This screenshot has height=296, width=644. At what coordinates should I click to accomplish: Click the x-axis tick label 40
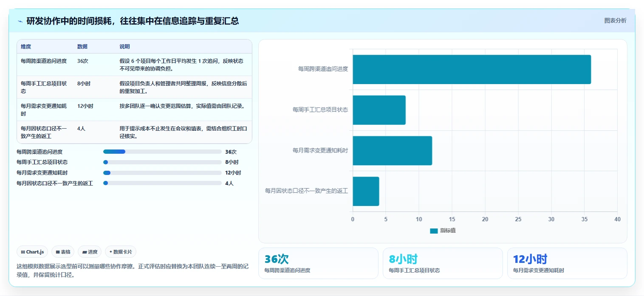tap(617, 220)
